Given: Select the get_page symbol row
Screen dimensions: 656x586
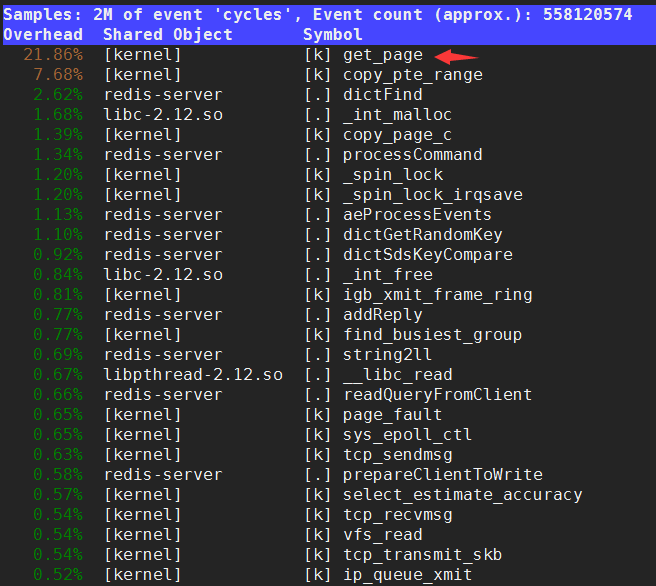Looking at the screenshot, I should (382, 55).
